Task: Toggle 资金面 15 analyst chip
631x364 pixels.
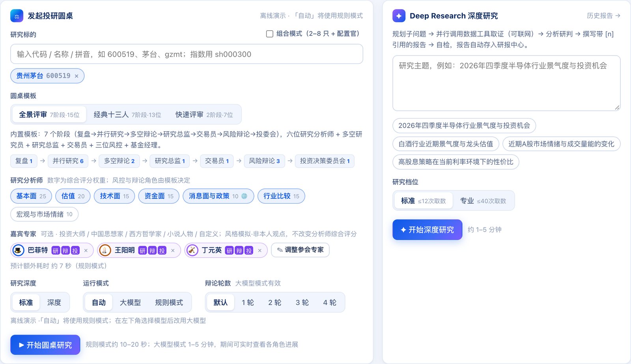Action: 159,196
